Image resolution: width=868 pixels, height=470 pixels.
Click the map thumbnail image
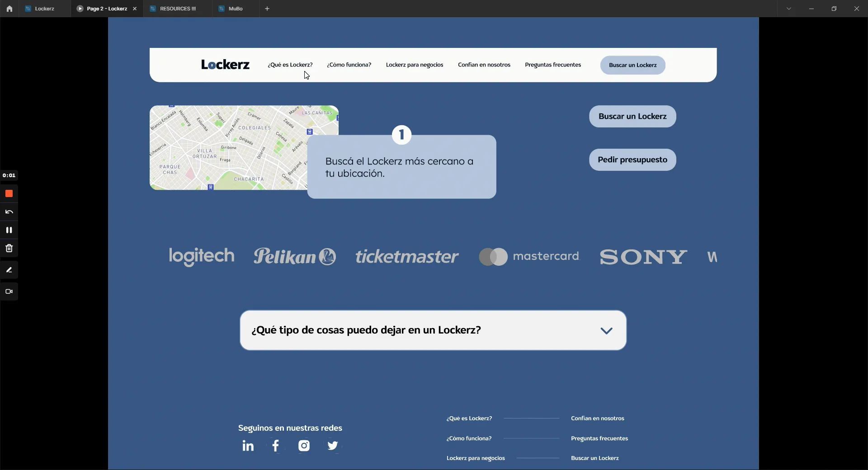(x=228, y=148)
